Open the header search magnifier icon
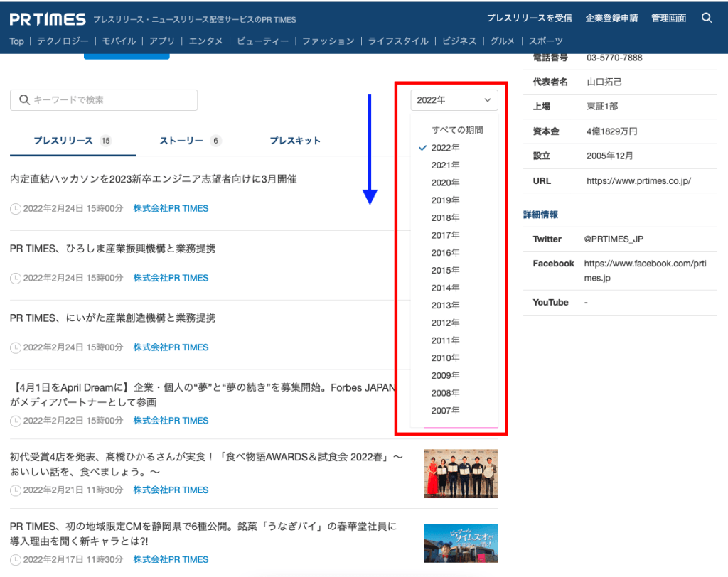Screen dimensions: 728x577 point(707,18)
